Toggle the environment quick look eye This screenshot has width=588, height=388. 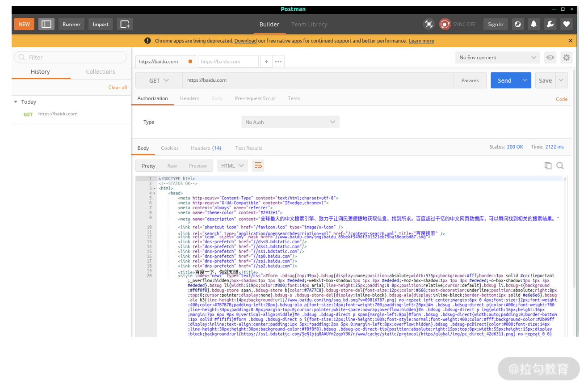pyautogui.click(x=550, y=58)
